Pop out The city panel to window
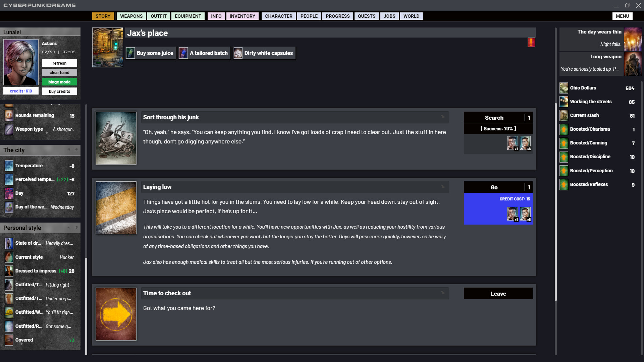 [x=76, y=150]
